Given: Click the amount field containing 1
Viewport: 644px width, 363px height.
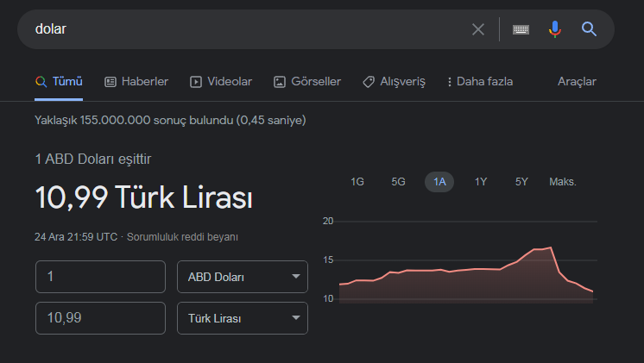Looking at the screenshot, I should click(x=101, y=277).
